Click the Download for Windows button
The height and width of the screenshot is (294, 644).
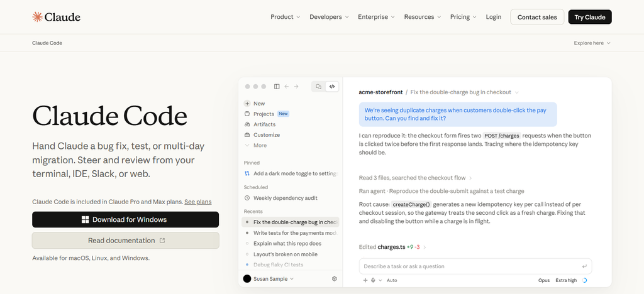tap(126, 220)
